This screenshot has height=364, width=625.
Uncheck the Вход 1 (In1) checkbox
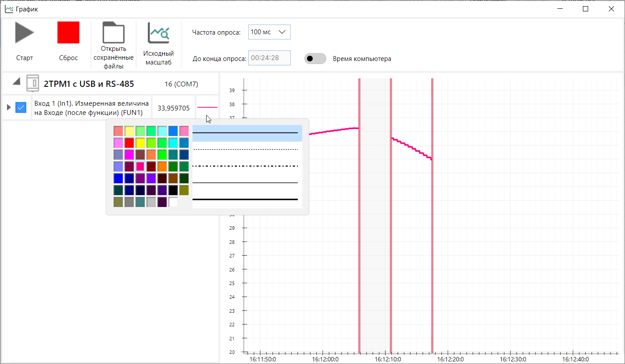click(21, 107)
